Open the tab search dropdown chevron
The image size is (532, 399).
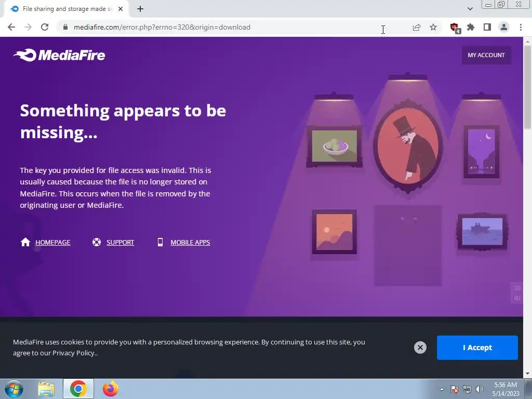click(x=470, y=9)
